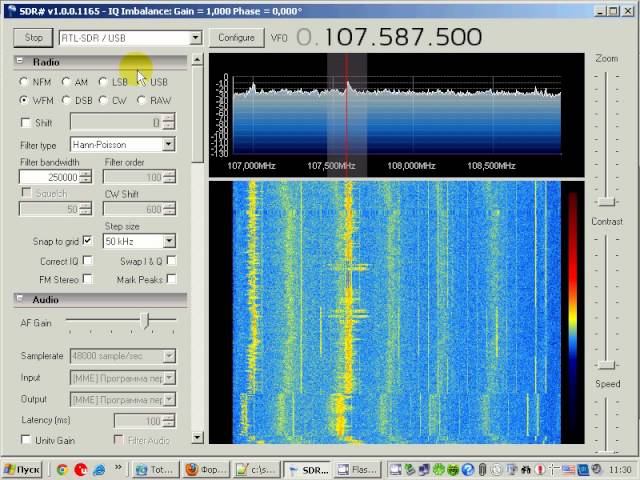Click the Latency (ms) field
640x480 pixels.
click(x=139, y=421)
